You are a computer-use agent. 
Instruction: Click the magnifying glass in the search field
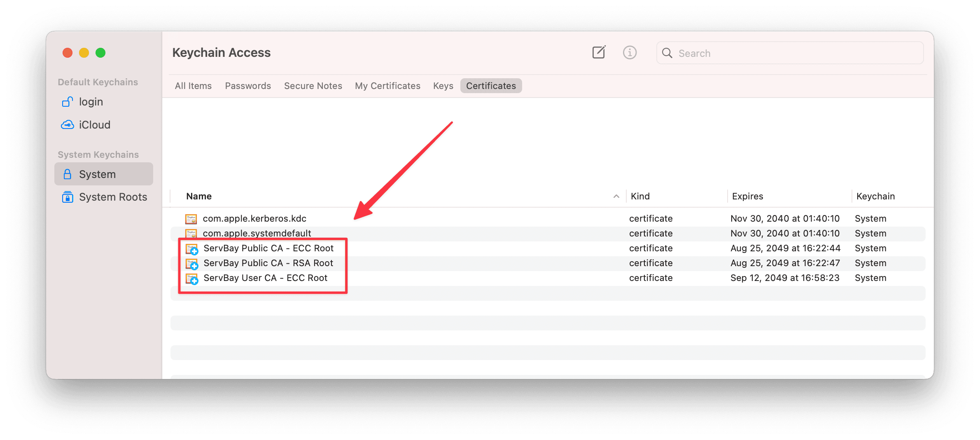pos(667,53)
